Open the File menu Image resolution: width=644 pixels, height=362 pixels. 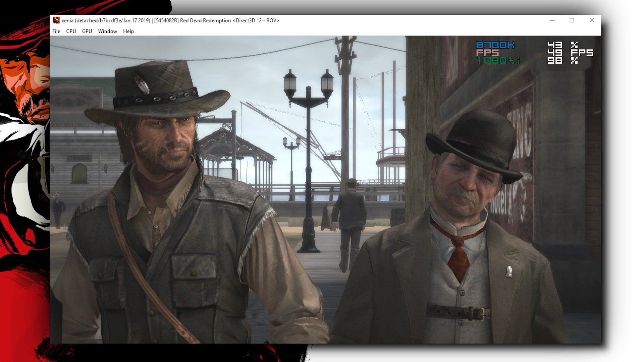pyautogui.click(x=56, y=31)
